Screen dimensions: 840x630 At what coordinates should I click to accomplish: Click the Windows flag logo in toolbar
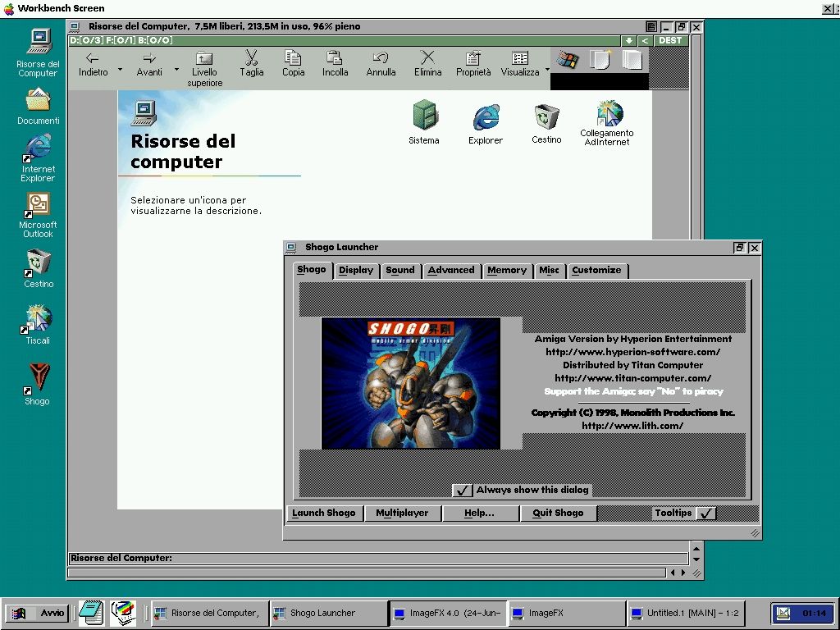click(x=568, y=59)
